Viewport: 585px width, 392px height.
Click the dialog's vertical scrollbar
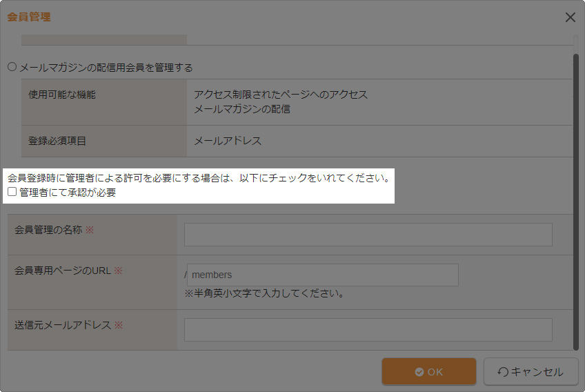point(575,200)
